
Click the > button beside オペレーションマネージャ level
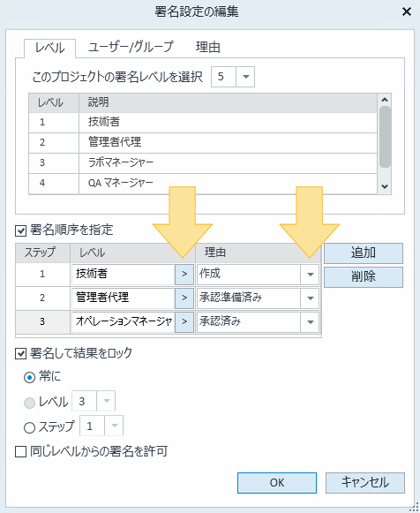pyautogui.click(x=184, y=322)
